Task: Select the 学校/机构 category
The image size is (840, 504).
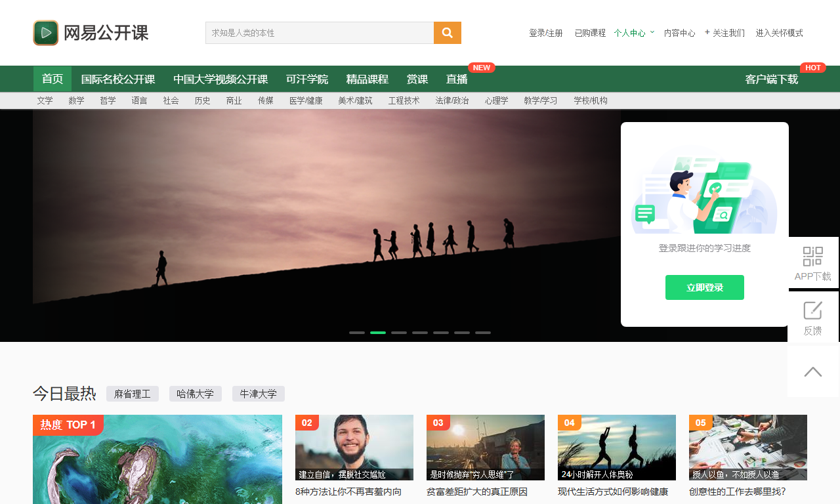Action: [x=591, y=100]
